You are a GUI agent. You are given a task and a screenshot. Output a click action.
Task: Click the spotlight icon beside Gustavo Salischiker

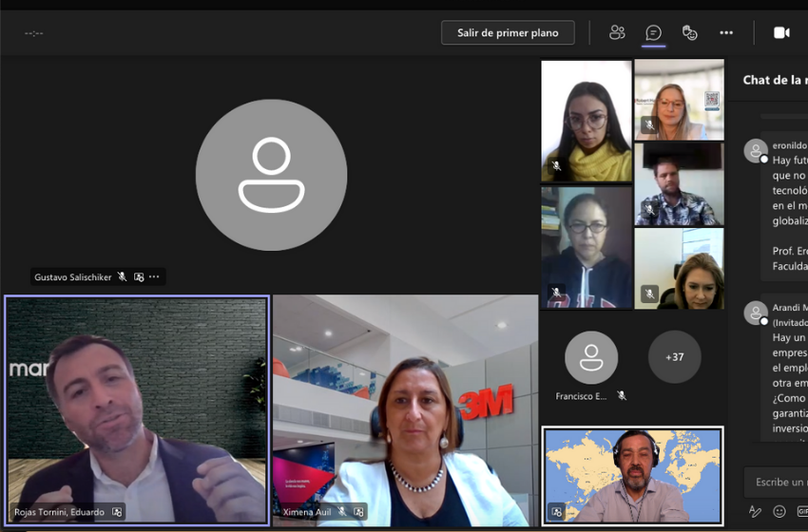(139, 276)
